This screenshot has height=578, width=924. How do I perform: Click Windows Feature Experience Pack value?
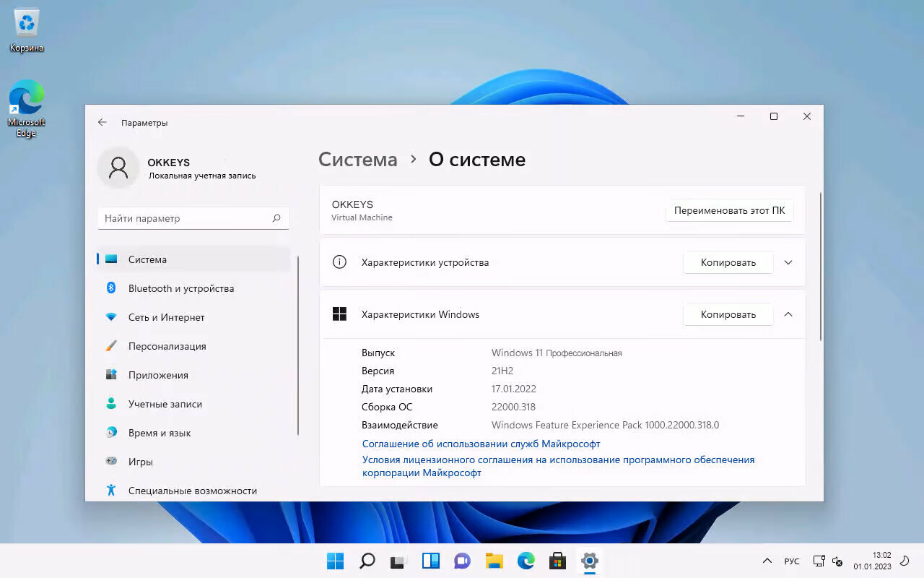click(x=605, y=425)
